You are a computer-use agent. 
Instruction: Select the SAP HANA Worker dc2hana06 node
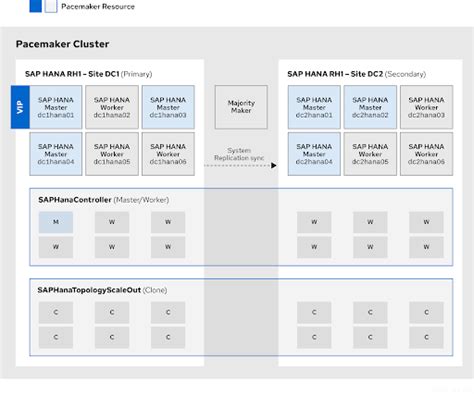click(x=426, y=154)
